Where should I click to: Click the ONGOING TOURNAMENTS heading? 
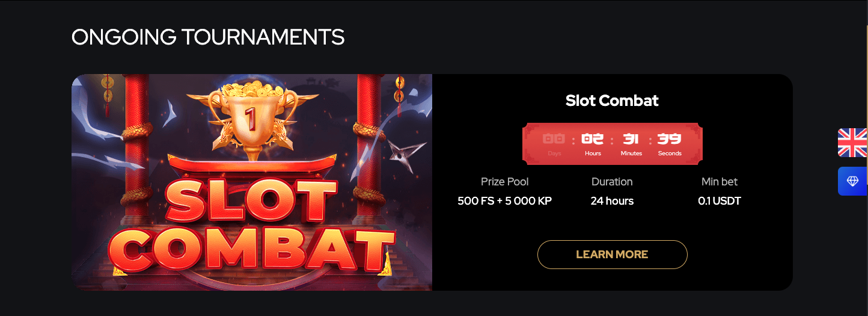click(208, 37)
